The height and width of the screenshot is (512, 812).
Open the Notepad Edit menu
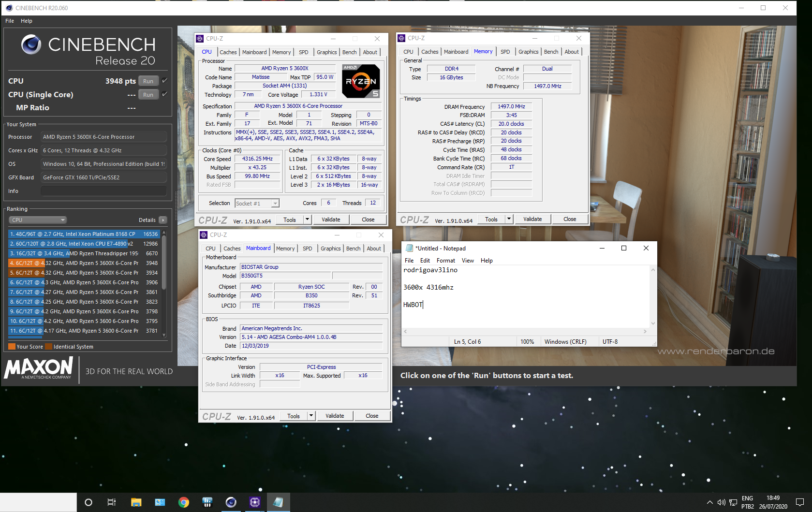point(425,260)
